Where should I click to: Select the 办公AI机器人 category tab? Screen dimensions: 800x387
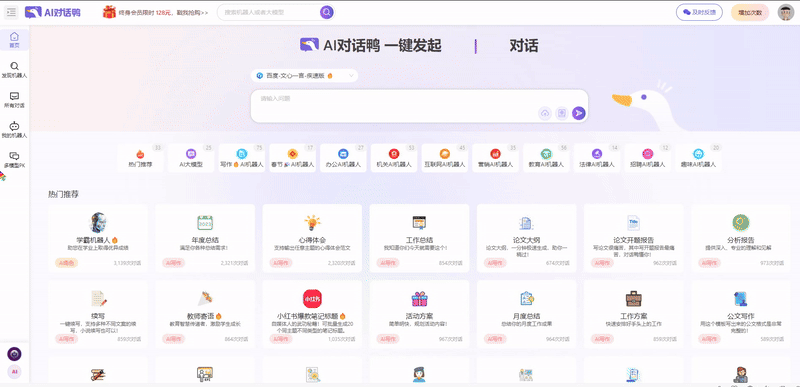[343, 158]
